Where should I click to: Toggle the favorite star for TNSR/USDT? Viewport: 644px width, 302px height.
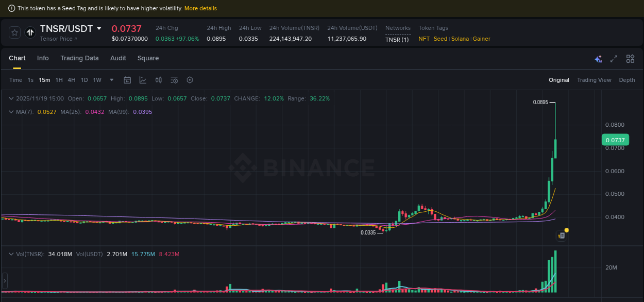14,32
